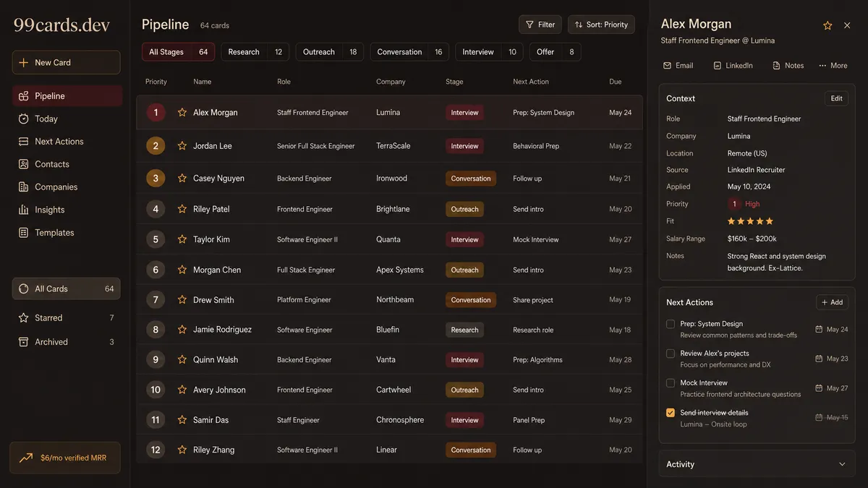Open the Sort: Priority dropdown
Image resolution: width=868 pixels, height=488 pixels.
tap(601, 25)
